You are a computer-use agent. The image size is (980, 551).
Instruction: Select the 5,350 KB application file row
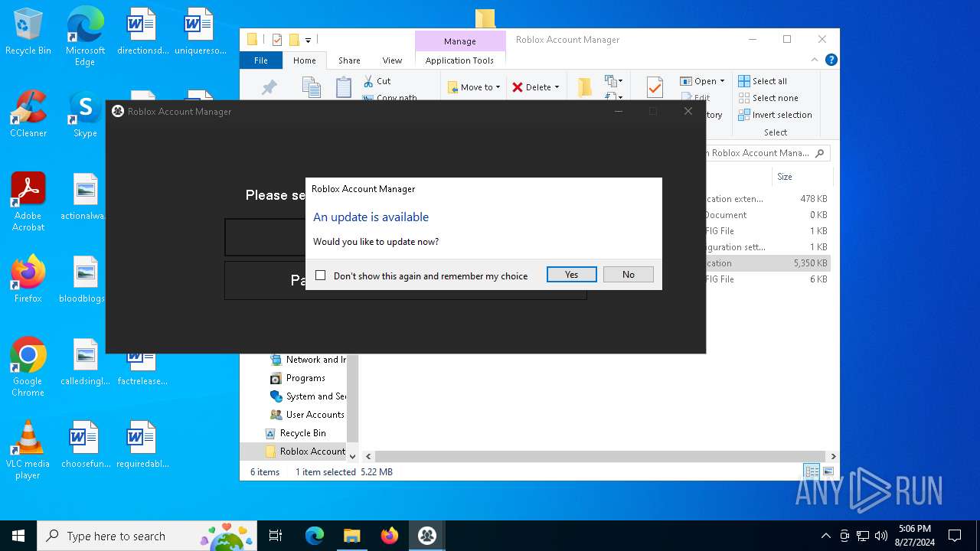[x=766, y=263]
